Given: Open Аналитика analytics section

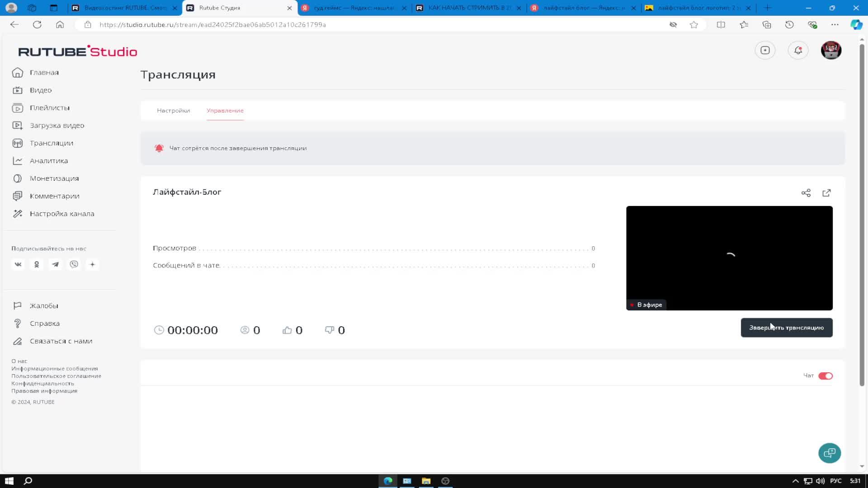Looking at the screenshot, I should pos(49,160).
